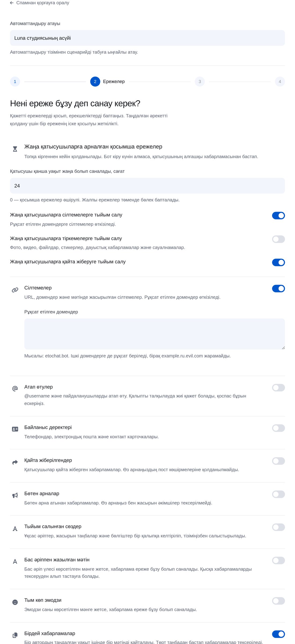Click the copy icon beside Бірдей хабарламалар
The width and height of the screenshot is (295, 644).
pyautogui.click(x=15, y=635)
